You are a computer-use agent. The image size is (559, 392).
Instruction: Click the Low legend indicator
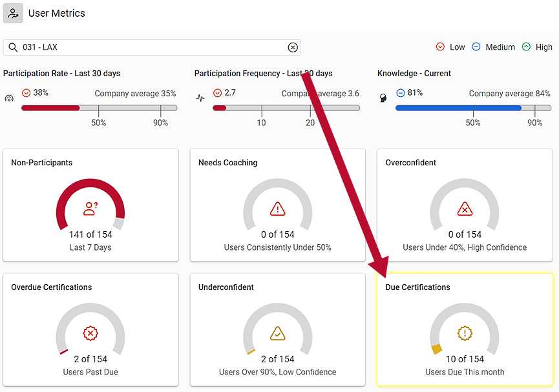pyautogui.click(x=441, y=47)
